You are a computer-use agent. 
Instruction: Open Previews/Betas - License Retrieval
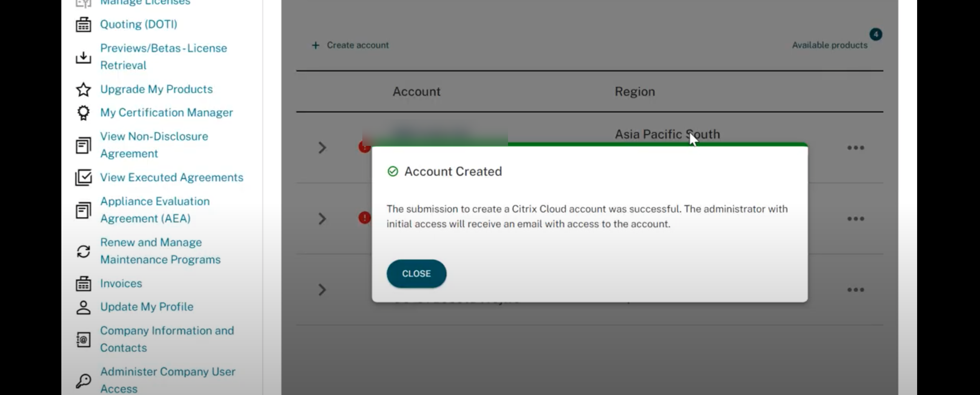click(x=164, y=56)
